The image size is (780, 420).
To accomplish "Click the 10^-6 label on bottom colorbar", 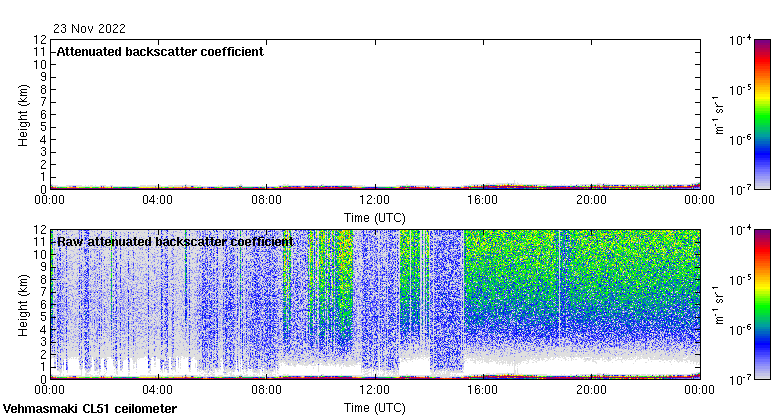I will tap(740, 330).
